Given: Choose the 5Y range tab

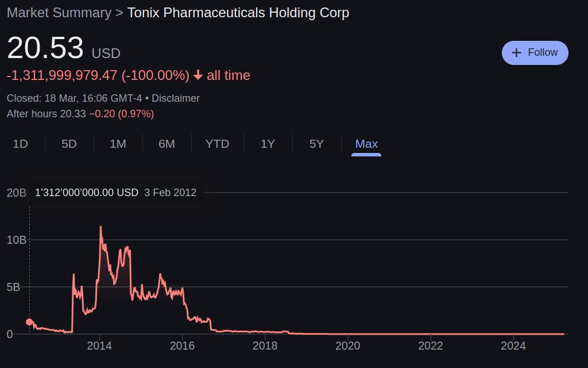Looking at the screenshot, I should tap(316, 144).
